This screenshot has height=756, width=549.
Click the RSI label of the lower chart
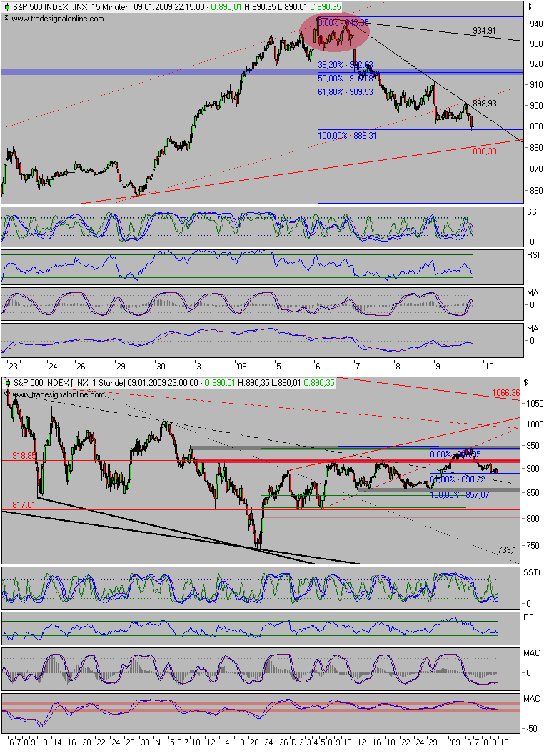[530, 617]
